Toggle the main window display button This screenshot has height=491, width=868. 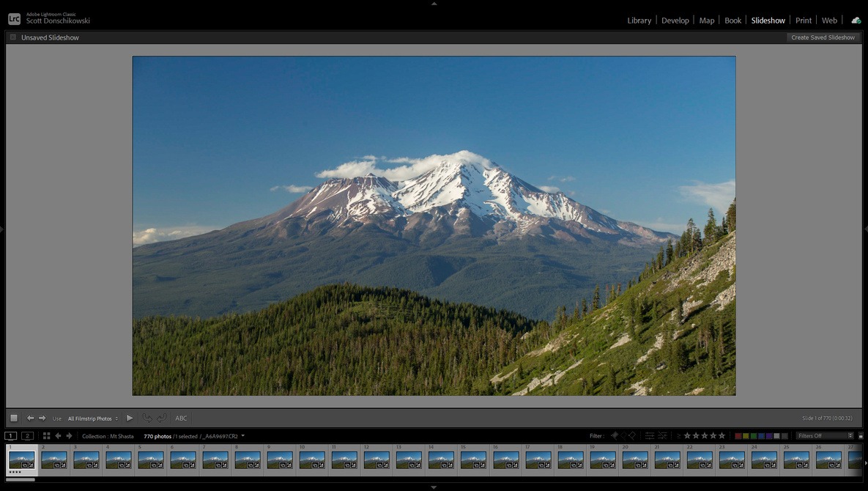11,436
